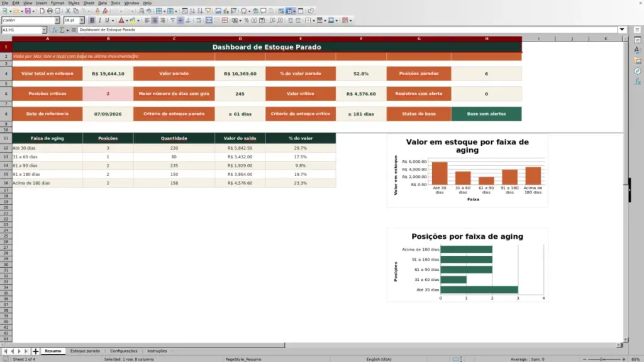Open the font name dropdown

pyautogui.click(x=57, y=20)
